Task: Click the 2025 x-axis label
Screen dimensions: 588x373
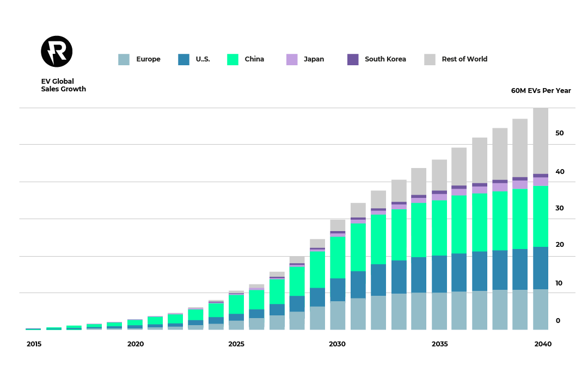Action: pyautogui.click(x=236, y=344)
